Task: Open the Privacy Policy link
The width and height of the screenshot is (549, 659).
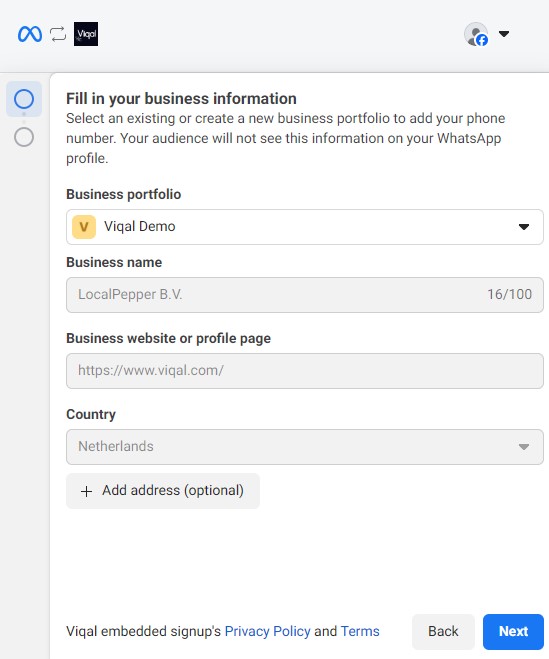Action: [x=267, y=631]
